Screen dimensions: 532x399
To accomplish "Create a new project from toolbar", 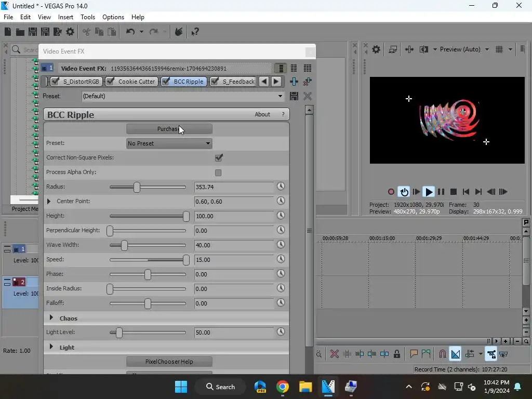I will 8,32.
